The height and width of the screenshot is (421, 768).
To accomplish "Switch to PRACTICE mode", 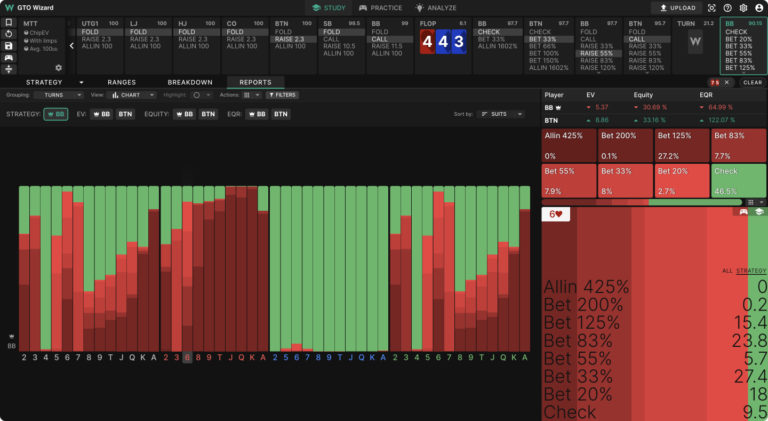I will [x=380, y=8].
